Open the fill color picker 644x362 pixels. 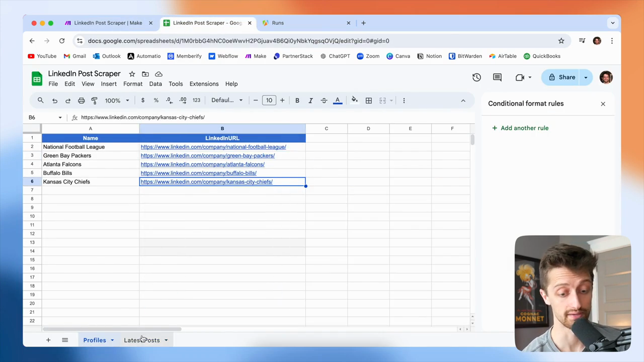355,101
